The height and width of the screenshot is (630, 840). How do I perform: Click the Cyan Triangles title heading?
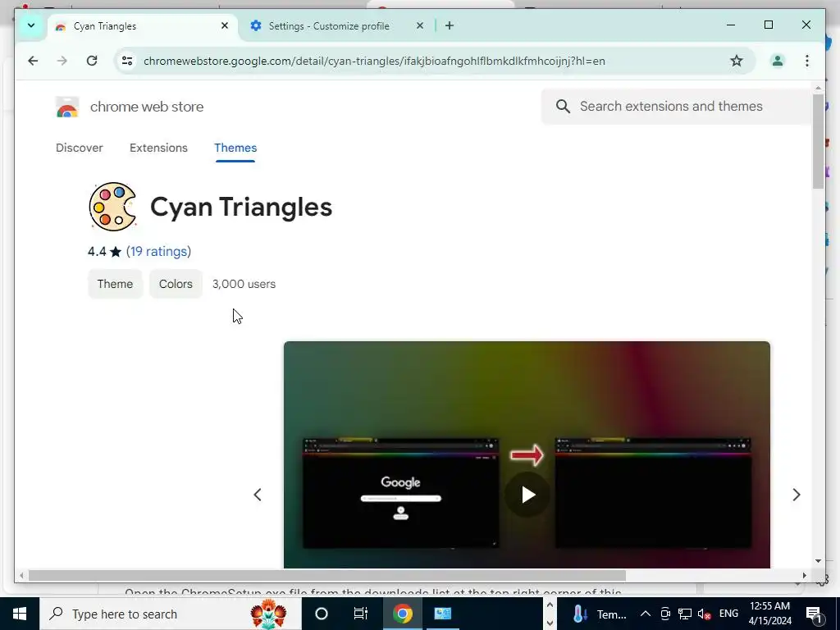pyautogui.click(x=241, y=207)
